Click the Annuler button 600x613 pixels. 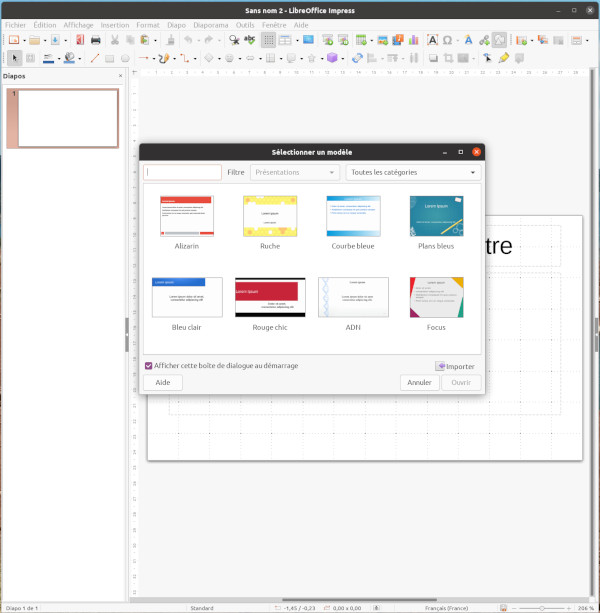[419, 382]
